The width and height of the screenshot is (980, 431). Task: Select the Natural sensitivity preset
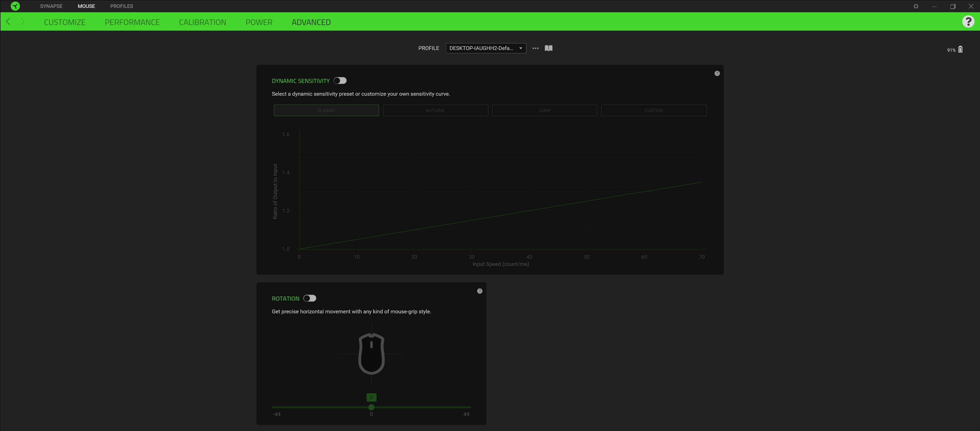pyautogui.click(x=435, y=110)
